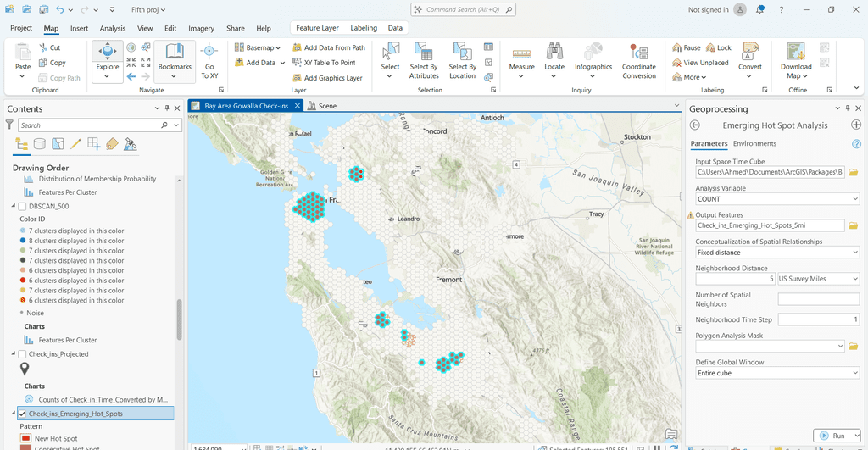Image resolution: width=868 pixels, height=450 pixels.
Task: Click Add Graphics Layer
Action: (x=327, y=78)
